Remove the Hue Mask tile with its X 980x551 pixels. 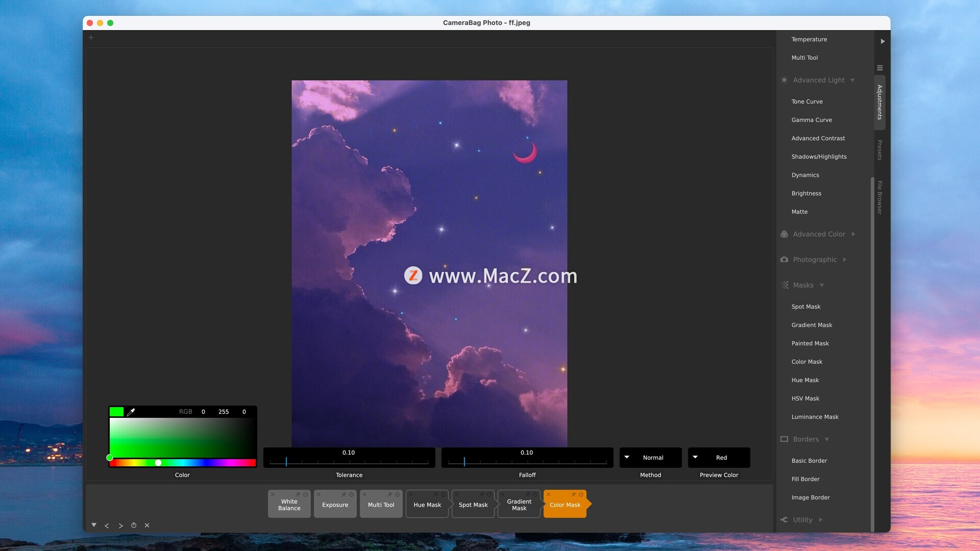click(411, 494)
